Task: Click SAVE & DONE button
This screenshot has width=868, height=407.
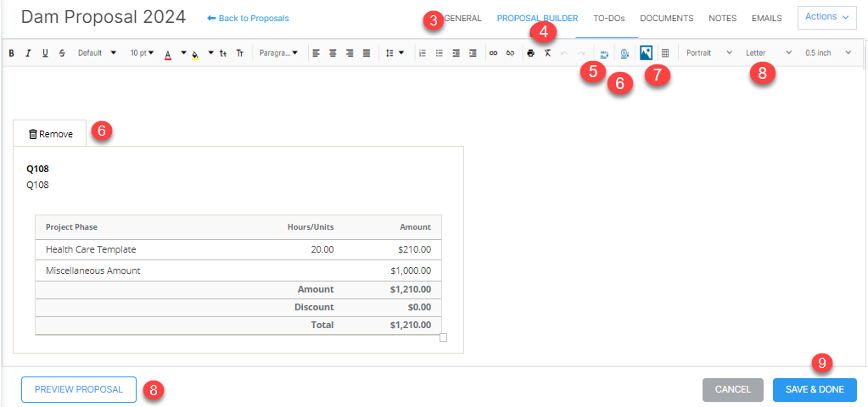Action: coord(815,390)
